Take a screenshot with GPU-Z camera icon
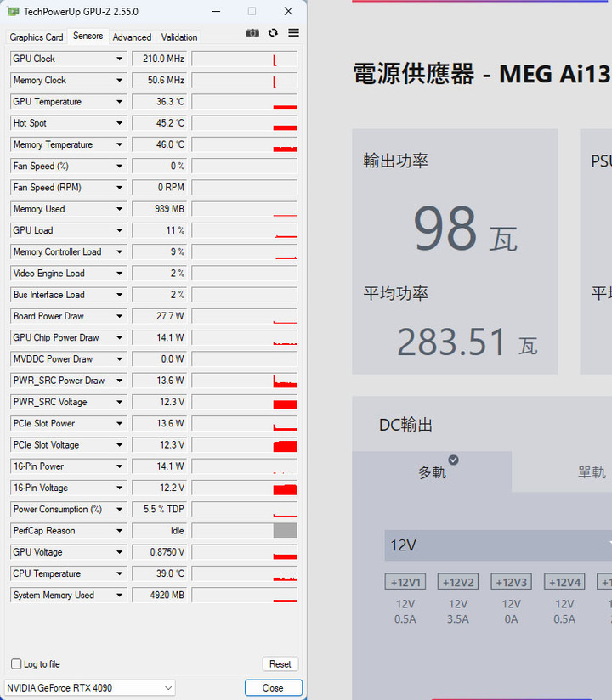Screen dimensions: 612x700 pos(252,32)
